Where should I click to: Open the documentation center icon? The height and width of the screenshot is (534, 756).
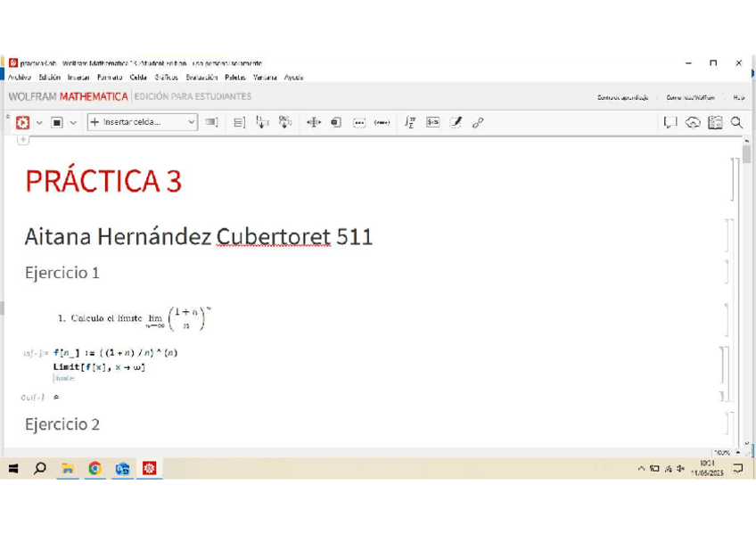pyautogui.click(x=715, y=122)
